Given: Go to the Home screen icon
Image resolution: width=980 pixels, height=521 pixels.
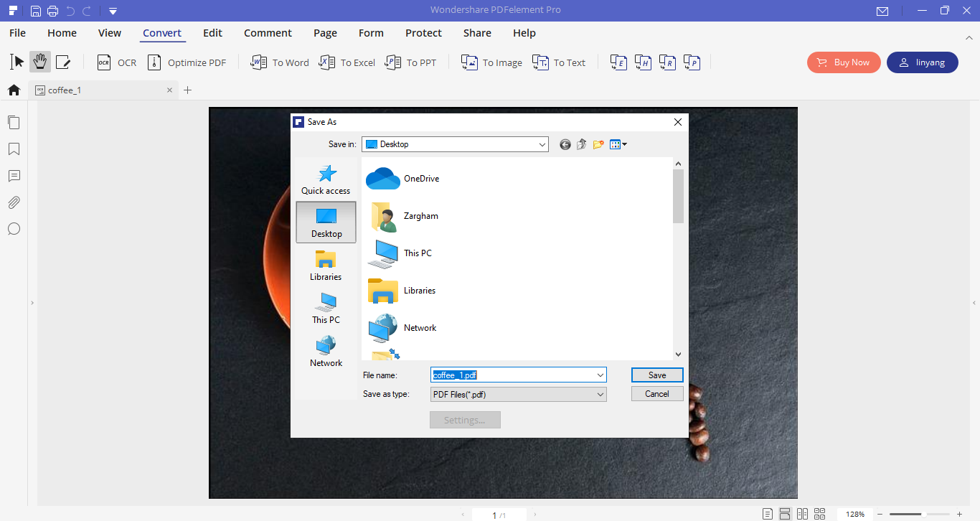Looking at the screenshot, I should (14, 90).
